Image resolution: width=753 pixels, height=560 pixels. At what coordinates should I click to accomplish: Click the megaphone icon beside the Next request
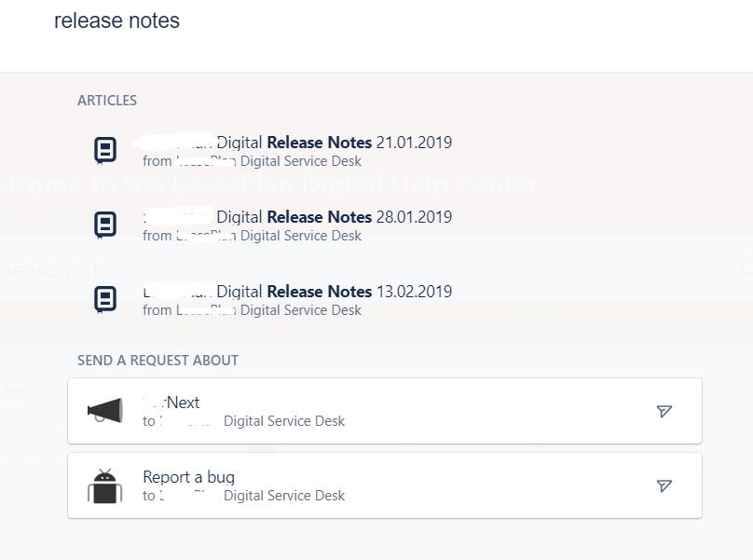(104, 411)
